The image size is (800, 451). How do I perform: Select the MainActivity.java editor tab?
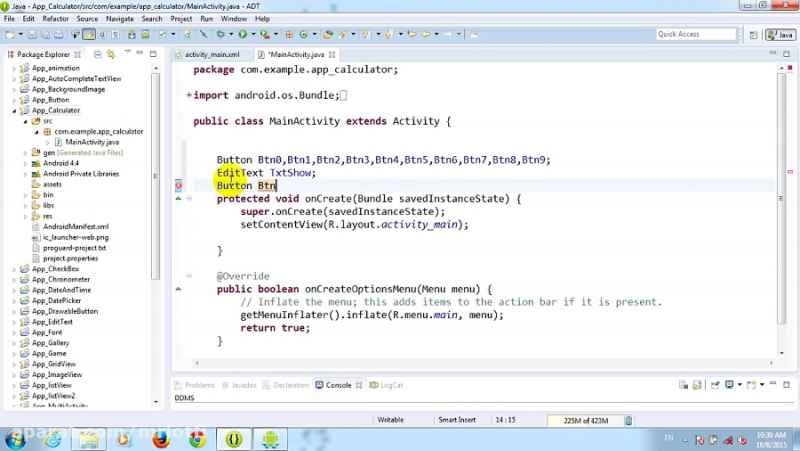pos(296,55)
